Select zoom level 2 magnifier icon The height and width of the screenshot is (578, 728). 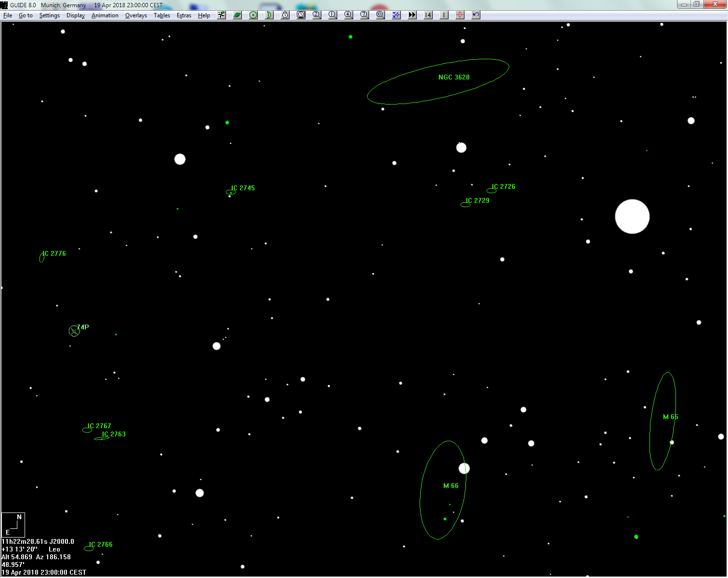pyautogui.click(x=317, y=15)
